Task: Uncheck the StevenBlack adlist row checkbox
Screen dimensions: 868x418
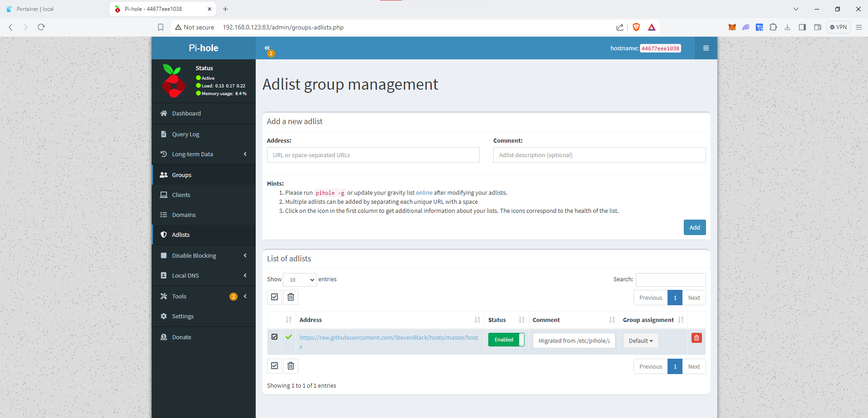Action: [x=274, y=337]
